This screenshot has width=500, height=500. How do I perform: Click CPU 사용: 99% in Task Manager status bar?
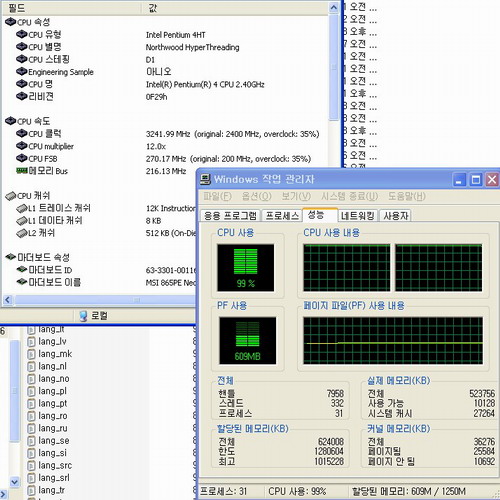tap(297, 491)
